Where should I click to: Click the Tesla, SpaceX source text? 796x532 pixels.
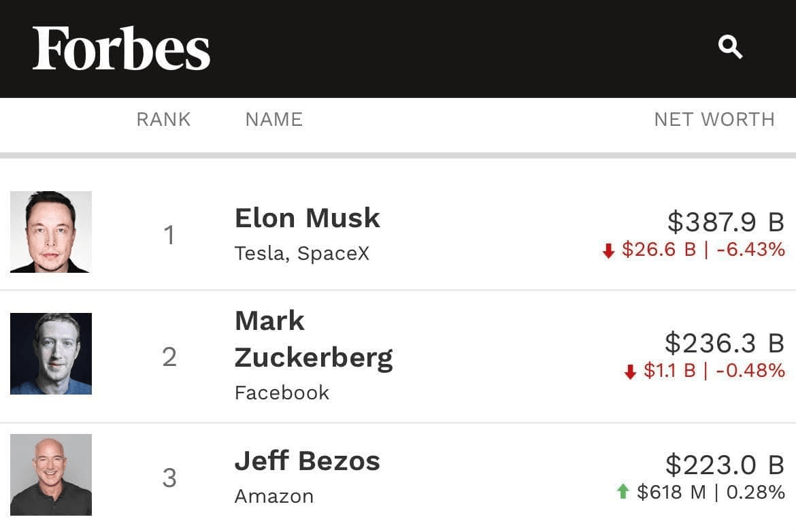(x=302, y=253)
